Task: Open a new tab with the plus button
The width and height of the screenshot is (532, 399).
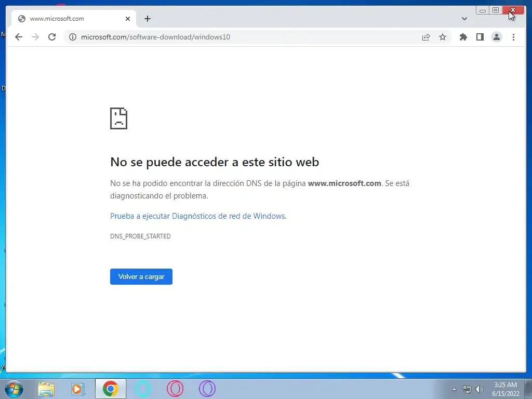Action: [147, 19]
